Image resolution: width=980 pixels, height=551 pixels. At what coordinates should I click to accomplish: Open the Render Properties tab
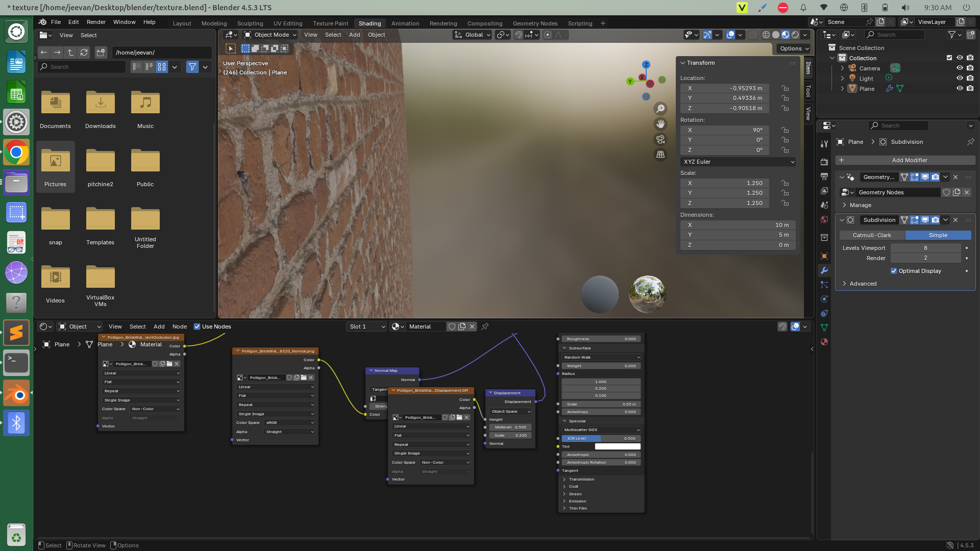[824, 161]
